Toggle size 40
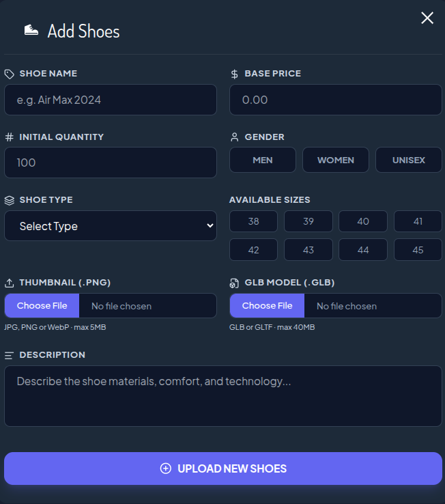Screen dimensions: 445x504 coord(363,221)
